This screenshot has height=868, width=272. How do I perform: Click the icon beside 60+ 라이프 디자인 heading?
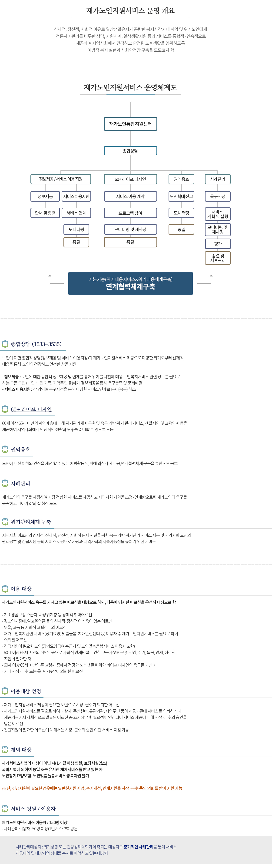pyautogui.click(x=5, y=409)
